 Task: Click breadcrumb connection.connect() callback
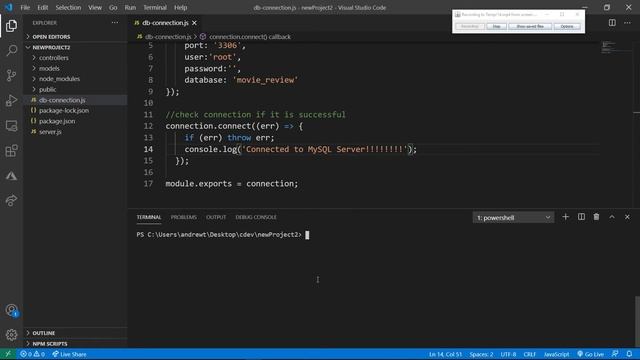coord(250,37)
